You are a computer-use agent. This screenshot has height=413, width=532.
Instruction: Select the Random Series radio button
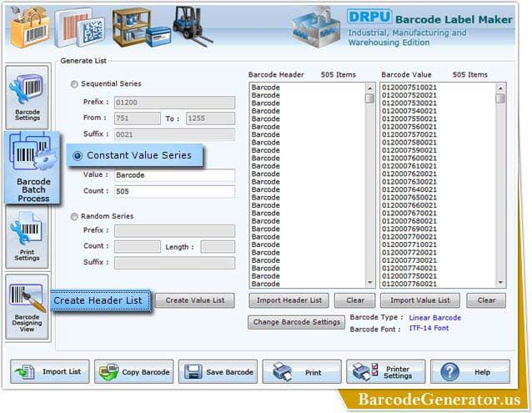74,216
